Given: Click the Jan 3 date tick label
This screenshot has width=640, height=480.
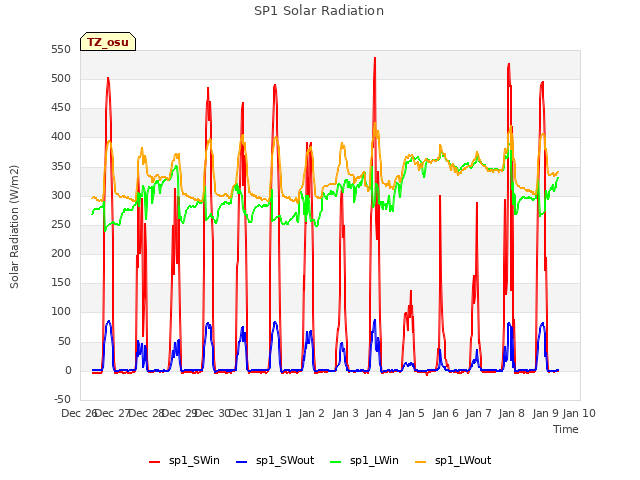Looking at the screenshot, I should (x=345, y=413).
